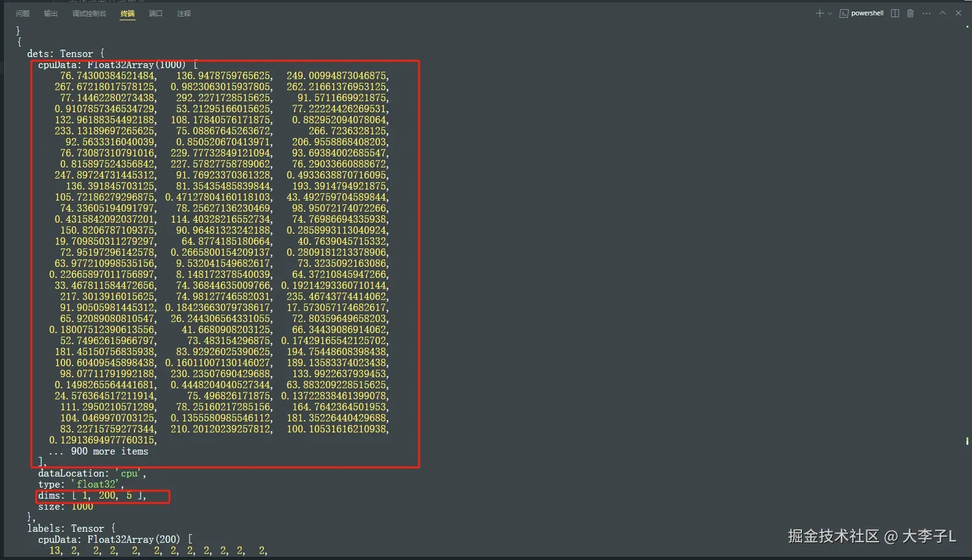Click the dataLocation: 'cpu' line

(92, 474)
